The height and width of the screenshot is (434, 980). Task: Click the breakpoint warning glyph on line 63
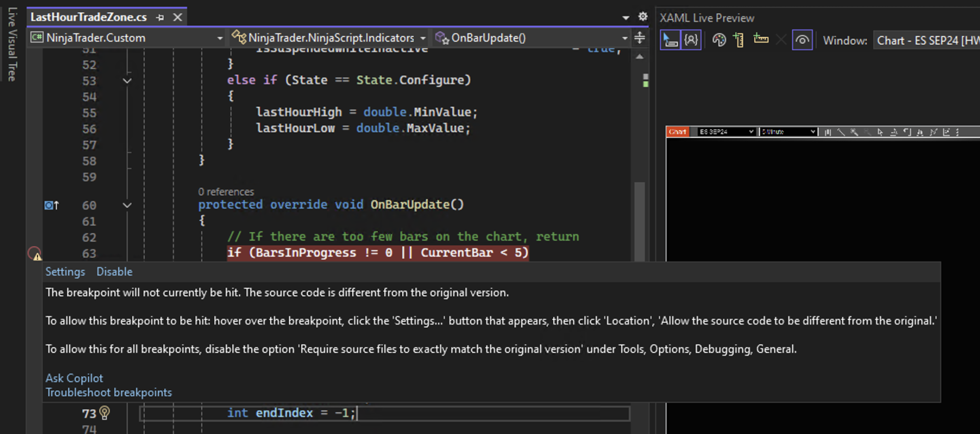[34, 253]
